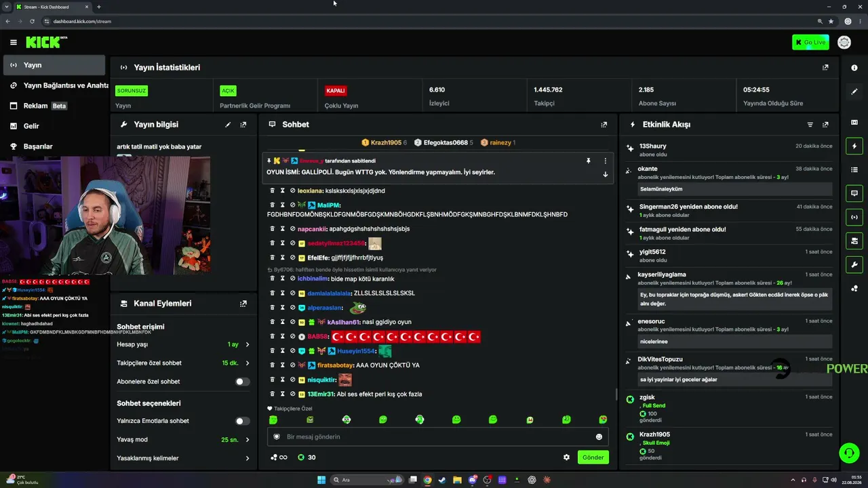Screen dimensions: 868x488
Task: Delete leoxiana's chat message
Action: (x=273, y=190)
